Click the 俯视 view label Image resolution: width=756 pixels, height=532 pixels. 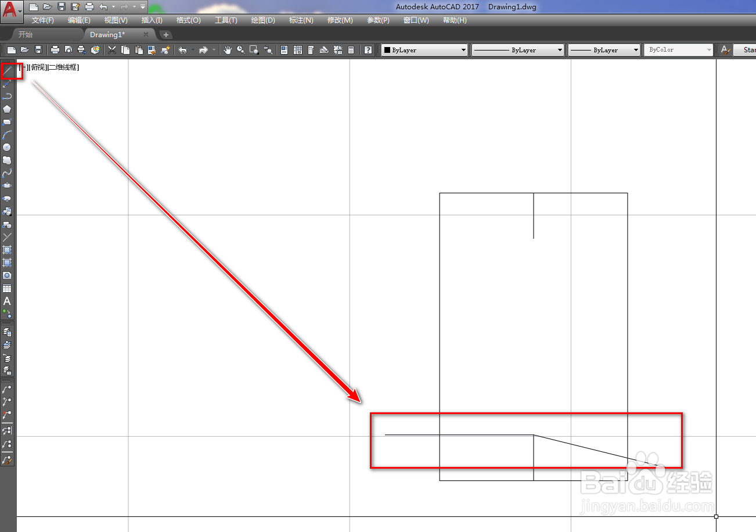point(38,67)
